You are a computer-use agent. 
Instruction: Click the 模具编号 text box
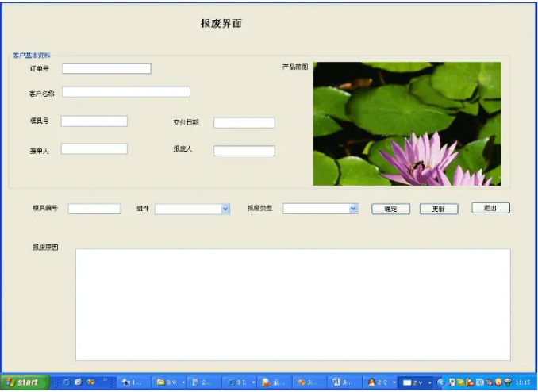pos(94,209)
